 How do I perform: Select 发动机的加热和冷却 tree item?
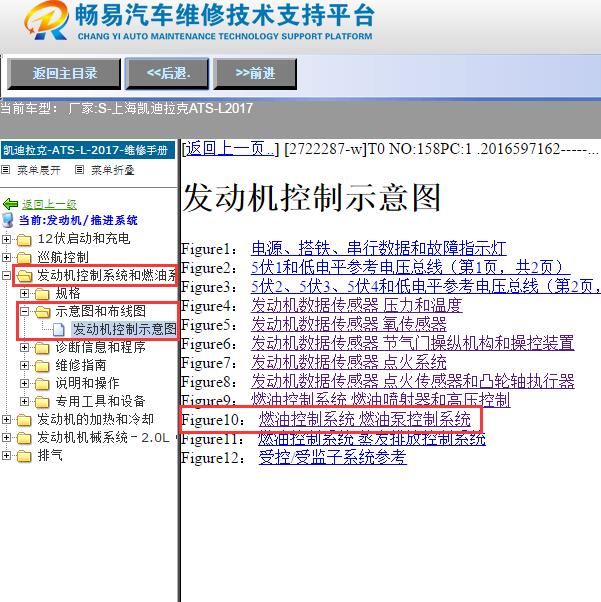point(96,419)
